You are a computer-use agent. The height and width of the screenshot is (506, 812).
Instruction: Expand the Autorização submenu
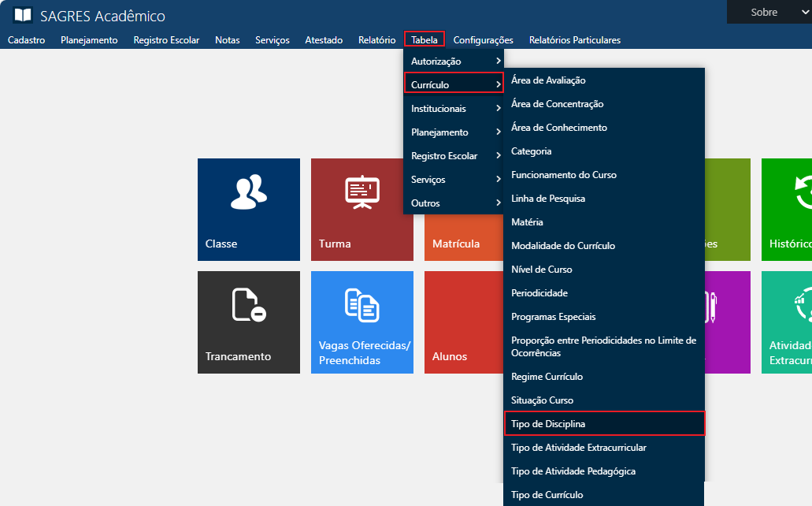coord(453,61)
